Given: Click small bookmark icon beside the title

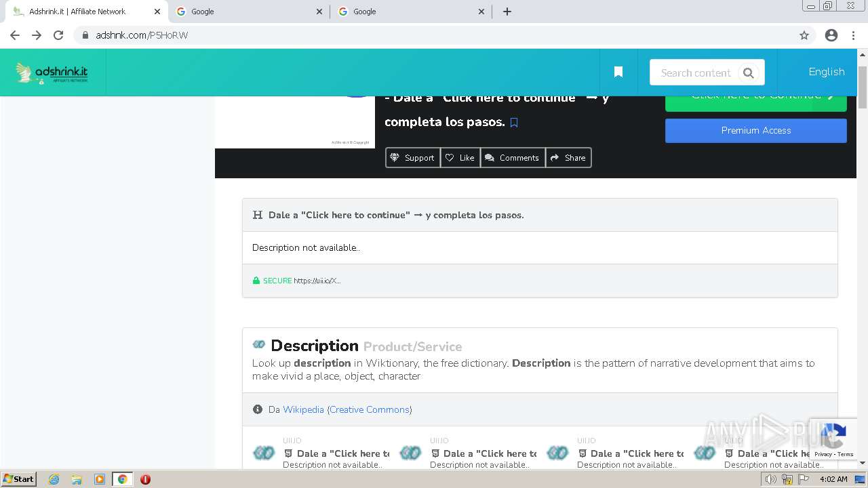Looking at the screenshot, I should pyautogui.click(x=514, y=123).
